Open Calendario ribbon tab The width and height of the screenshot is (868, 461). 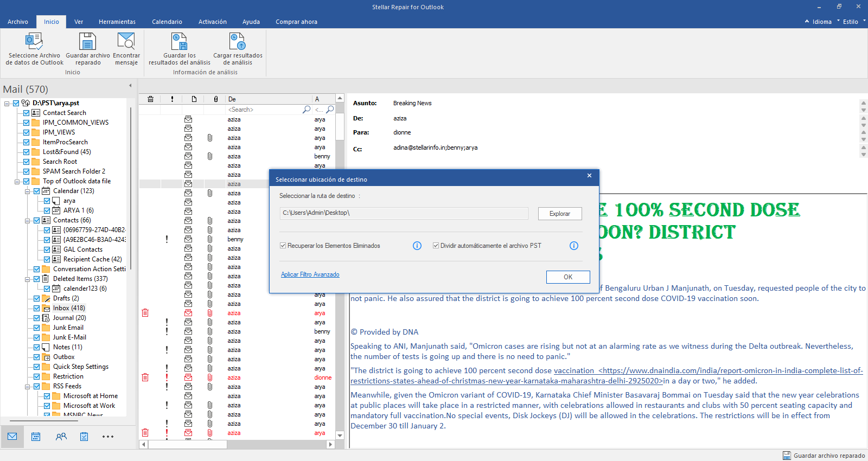[x=167, y=22]
